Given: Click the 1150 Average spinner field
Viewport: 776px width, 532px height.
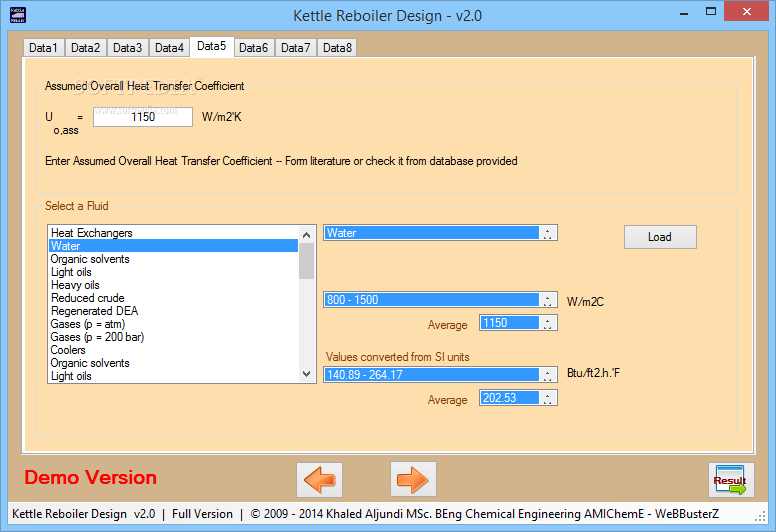Looking at the screenshot, I should [x=518, y=323].
